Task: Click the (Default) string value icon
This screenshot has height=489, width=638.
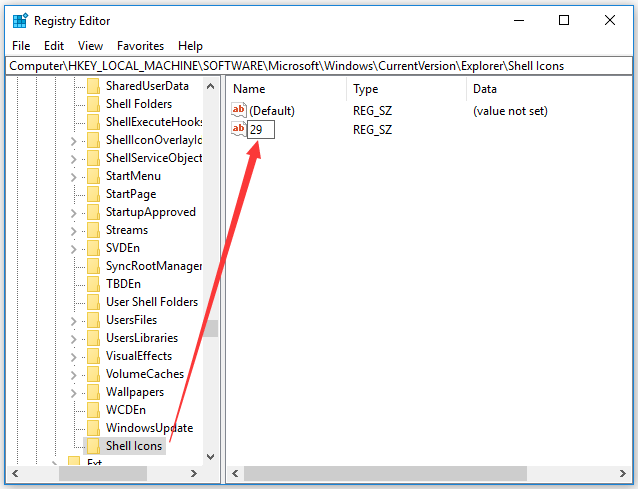Action: click(239, 110)
